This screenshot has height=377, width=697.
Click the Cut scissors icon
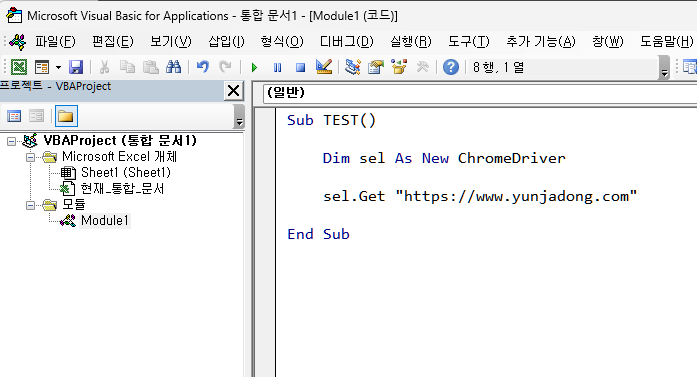104,67
